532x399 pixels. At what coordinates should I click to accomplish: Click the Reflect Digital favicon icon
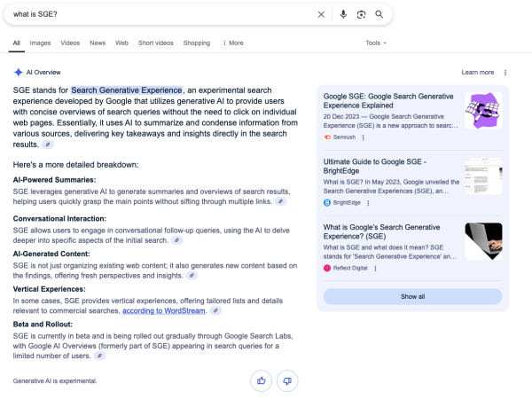(327, 268)
